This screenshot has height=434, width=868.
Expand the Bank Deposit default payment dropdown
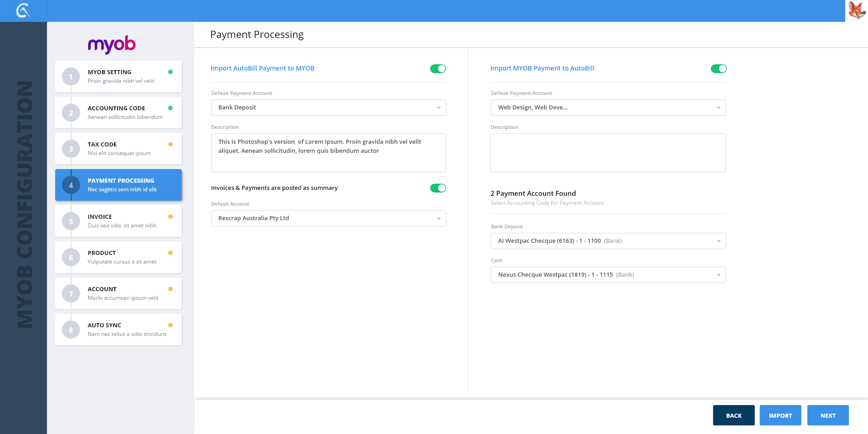click(328, 108)
